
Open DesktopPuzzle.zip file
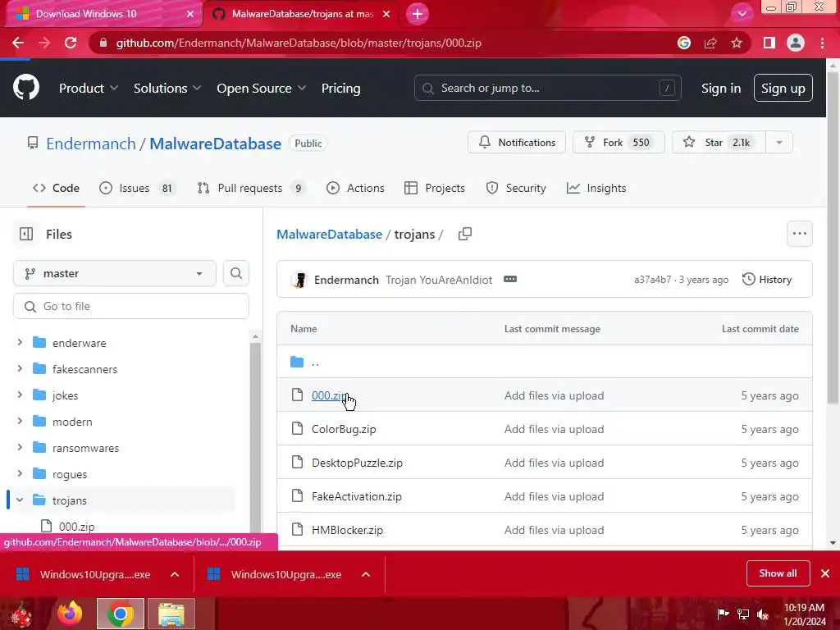point(358,463)
